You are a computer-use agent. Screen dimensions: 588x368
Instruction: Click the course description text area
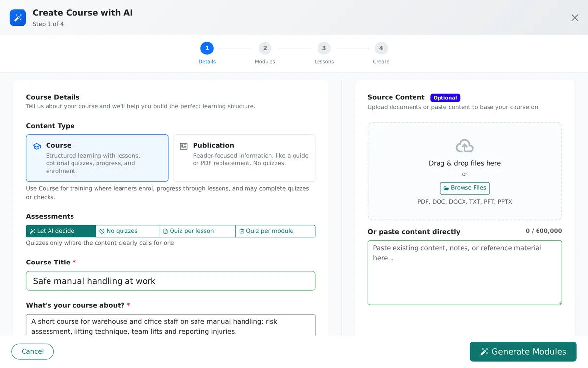click(171, 325)
